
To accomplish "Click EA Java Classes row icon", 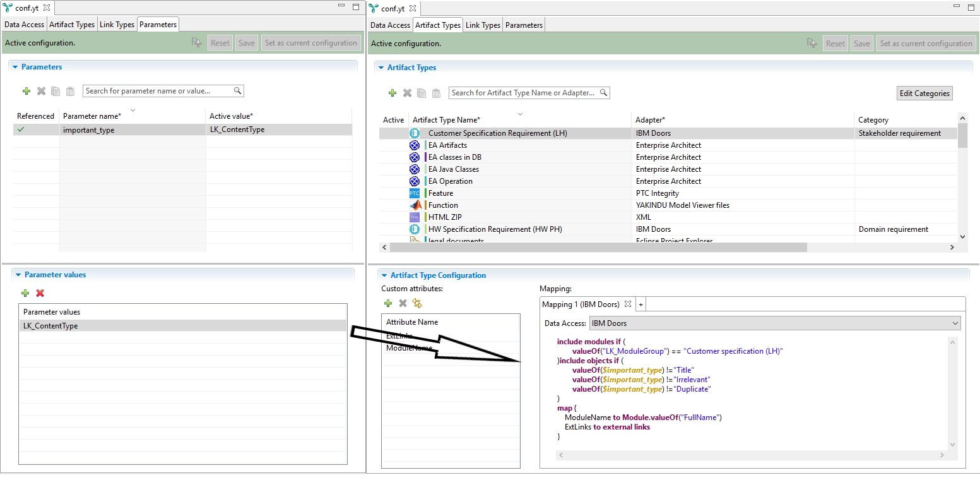I will click(x=415, y=169).
